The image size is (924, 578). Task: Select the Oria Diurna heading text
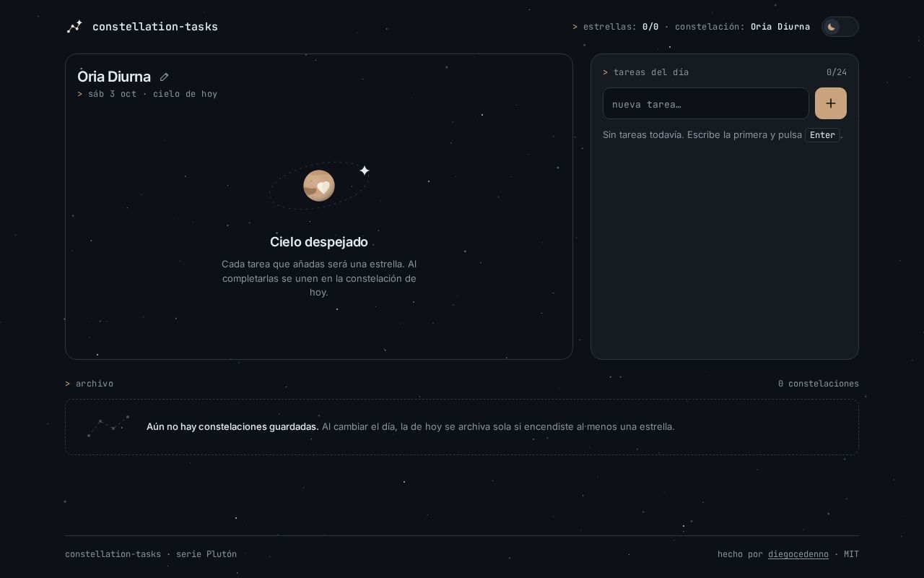click(114, 77)
